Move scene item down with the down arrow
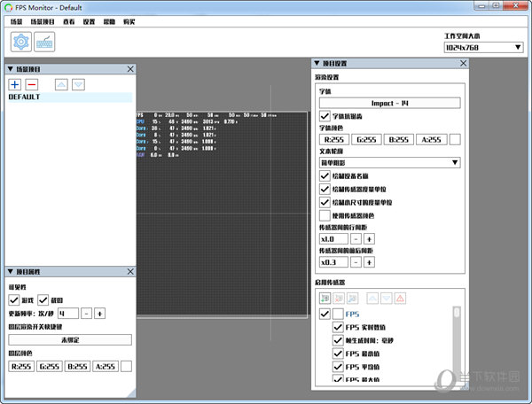Screen dimensions: 532x404 click(78, 84)
